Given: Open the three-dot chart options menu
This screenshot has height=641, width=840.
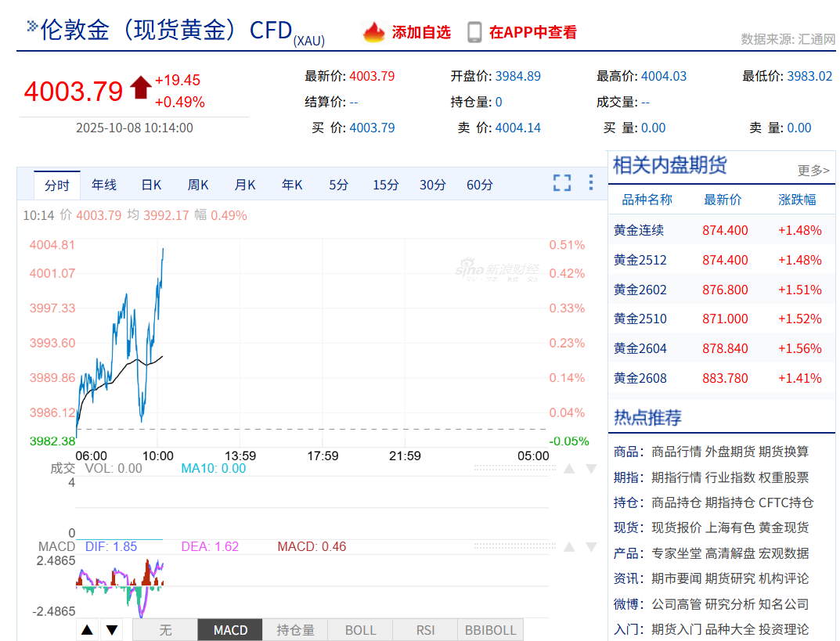Looking at the screenshot, I should [x=591, y=182].
